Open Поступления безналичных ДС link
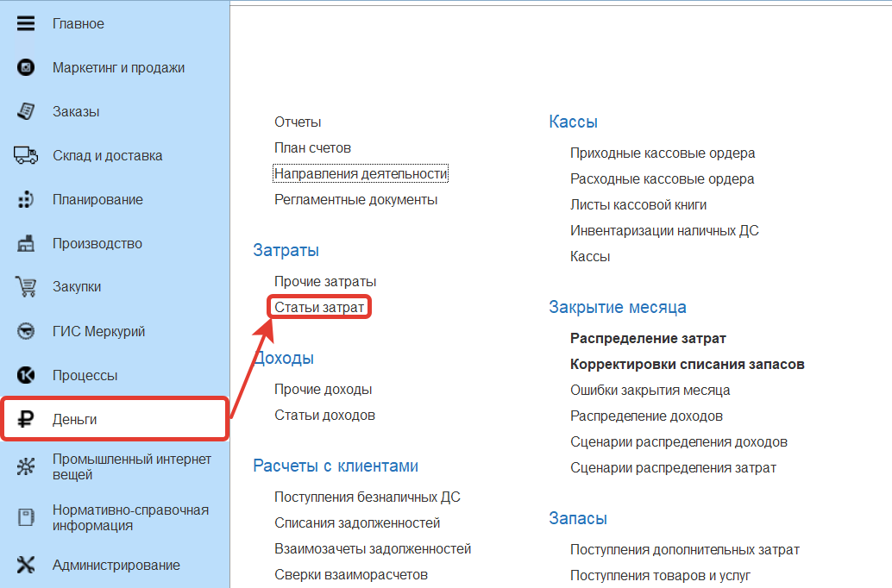The width and height of the screenshot is (892, 588). (367, 497)
